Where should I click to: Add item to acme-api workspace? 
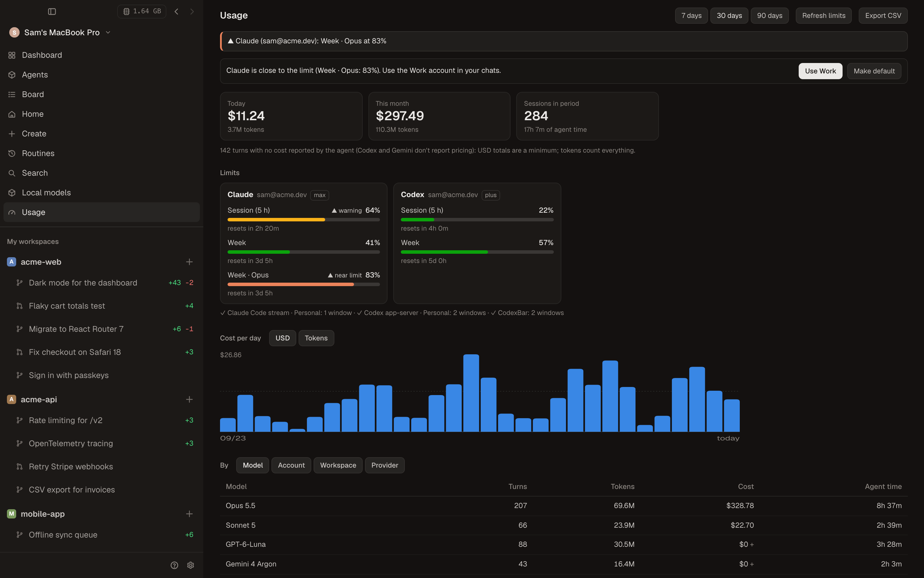(x=189, y=399)
